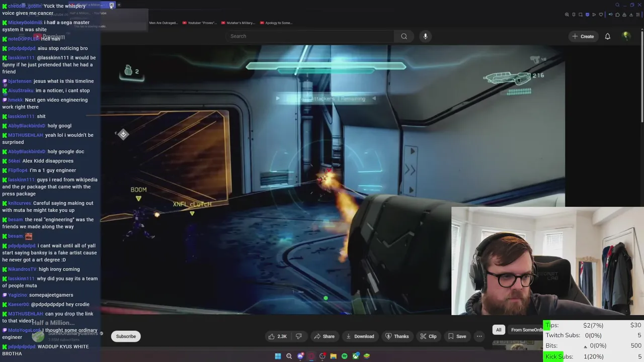Click chat username MickeyGoldmilk

(25, 23)
